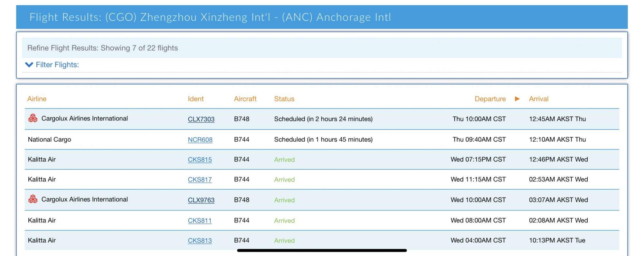This screenshot has height=256, width=644.
Task: Sort by Aircraft column header
Action: (245, 99)
